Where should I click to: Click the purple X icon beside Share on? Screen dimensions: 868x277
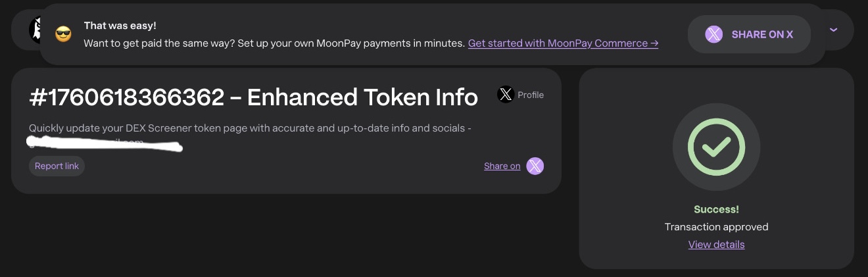535,166
